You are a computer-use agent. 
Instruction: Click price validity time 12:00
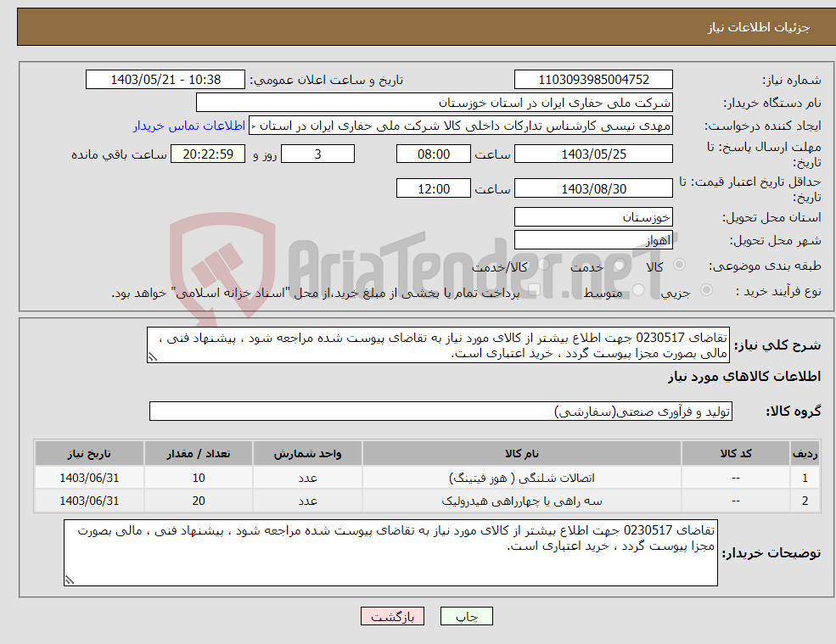[x=434, y=188]
